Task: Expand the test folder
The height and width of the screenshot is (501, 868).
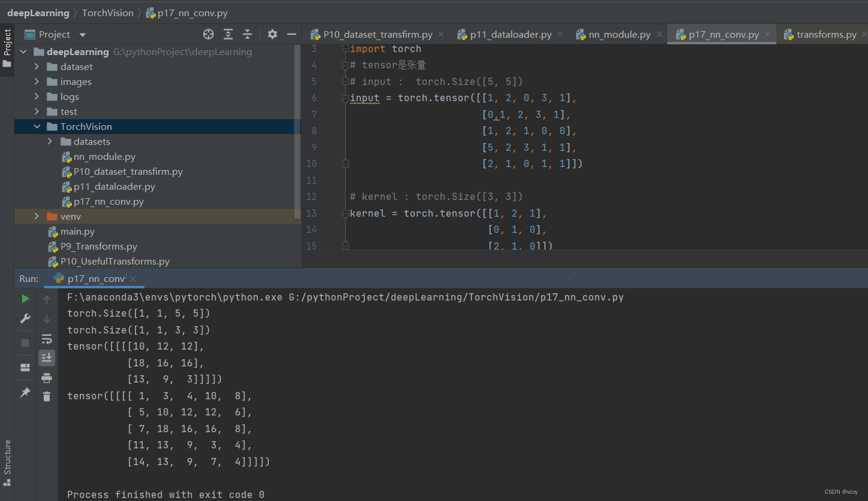Action: pyautogui.click(x=37, y=111)
